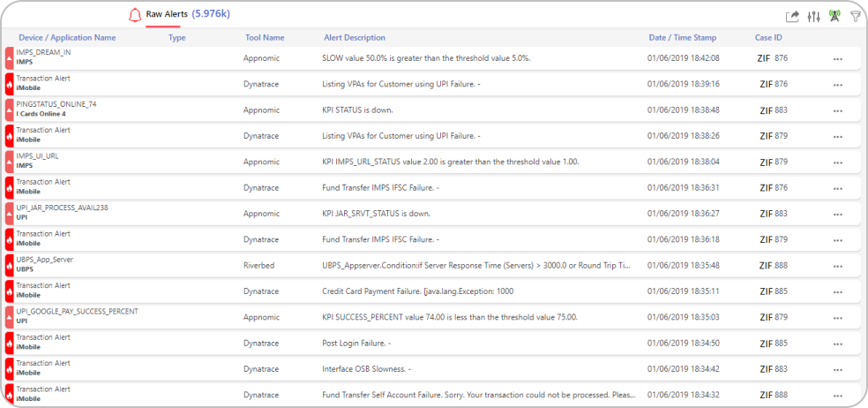Open Case ID ZIF 885 at 18:35:11
The image size is (868, 408).
[x=773, y=291]
